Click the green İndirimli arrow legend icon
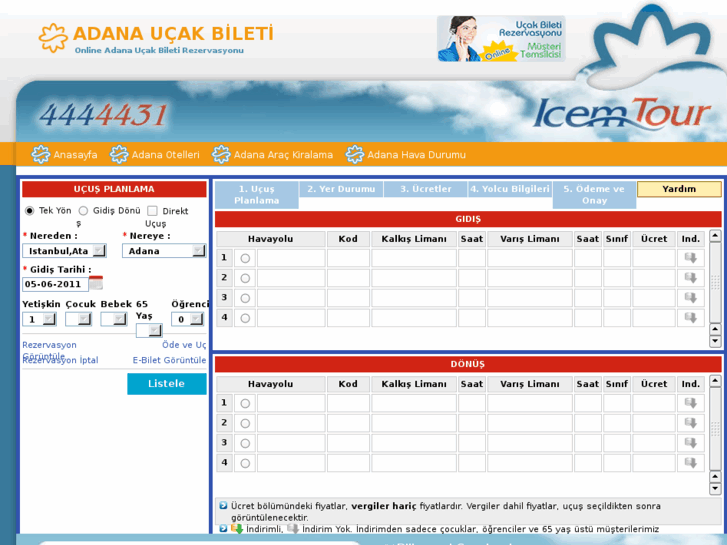 click(x=237, y=529)
